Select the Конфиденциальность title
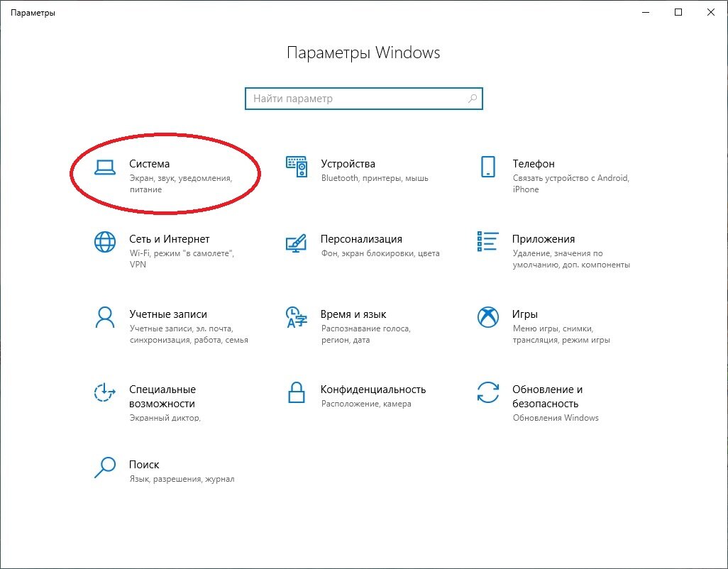This screenshot has height=569, width=728. 373,390
